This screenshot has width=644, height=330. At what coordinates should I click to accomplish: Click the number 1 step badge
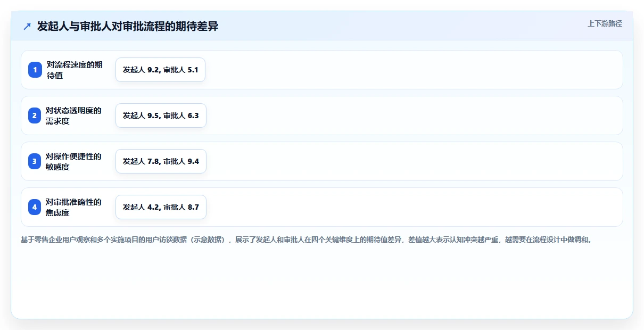35,70
